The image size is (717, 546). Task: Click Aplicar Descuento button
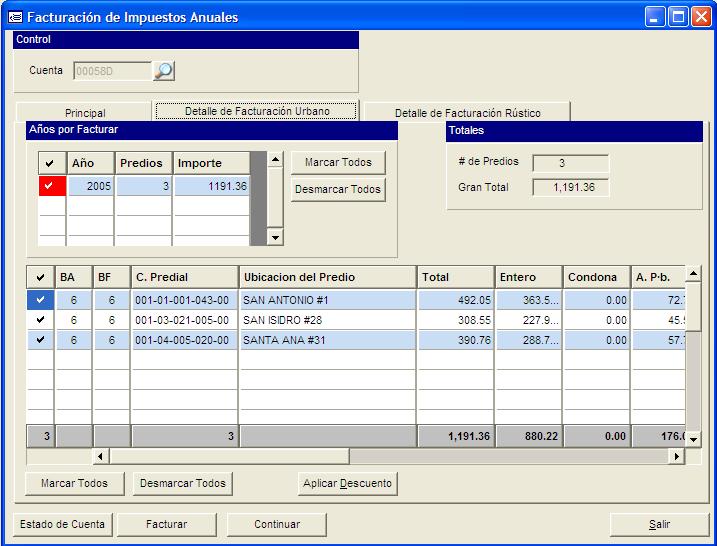click(x=347, y=484)
